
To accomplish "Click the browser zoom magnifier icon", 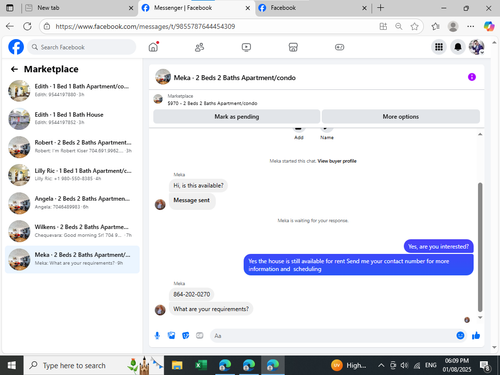I will 399,26.
